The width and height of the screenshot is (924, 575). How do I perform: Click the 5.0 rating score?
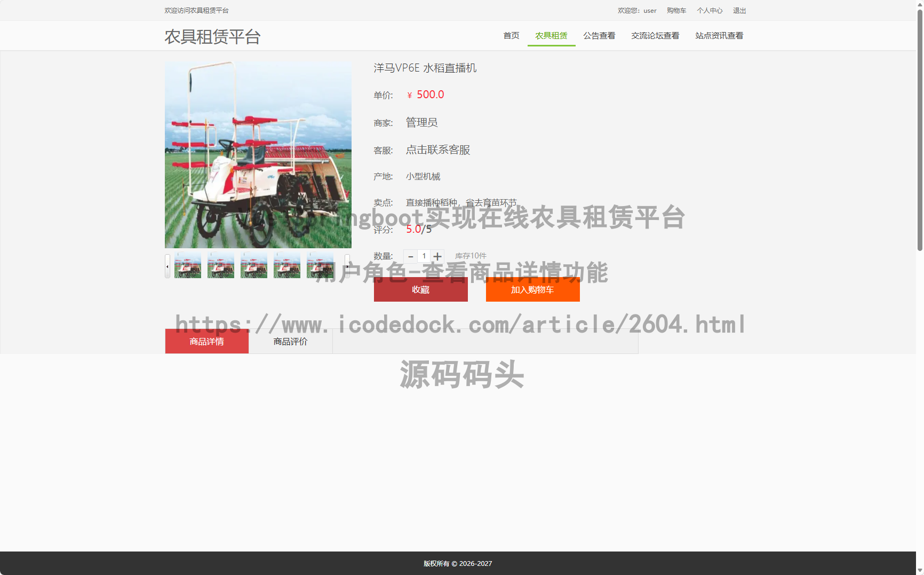412,229
